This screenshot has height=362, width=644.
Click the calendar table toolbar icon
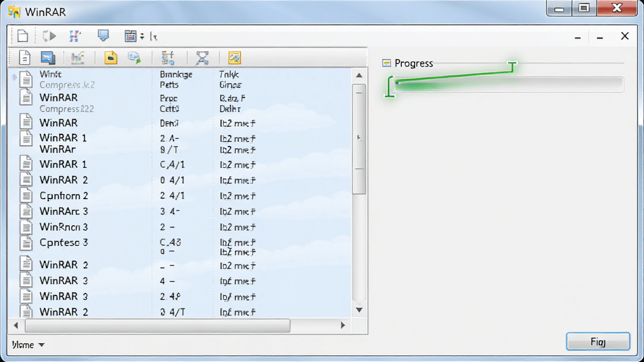(130, 36)
